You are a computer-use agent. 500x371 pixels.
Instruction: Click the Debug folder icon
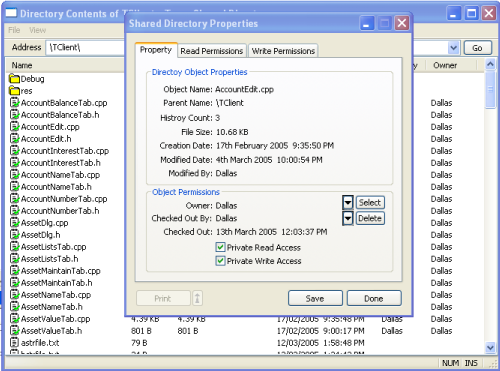15,79
